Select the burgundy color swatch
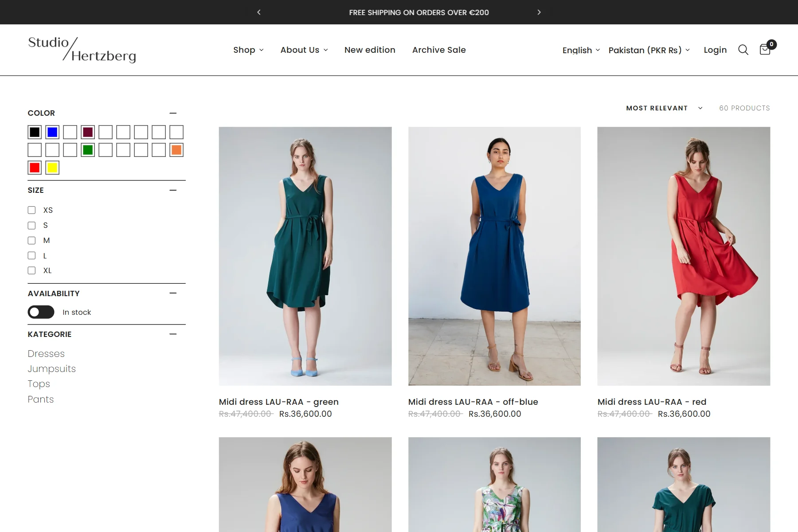Viewport: 798px width, 532px height. [88, 132]
